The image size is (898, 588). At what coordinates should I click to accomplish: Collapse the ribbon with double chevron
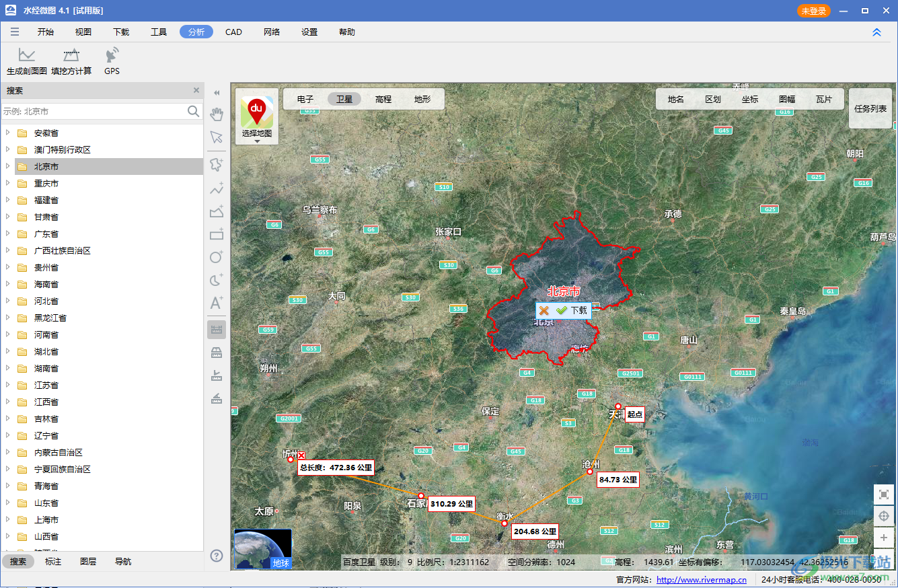point(876,32)
